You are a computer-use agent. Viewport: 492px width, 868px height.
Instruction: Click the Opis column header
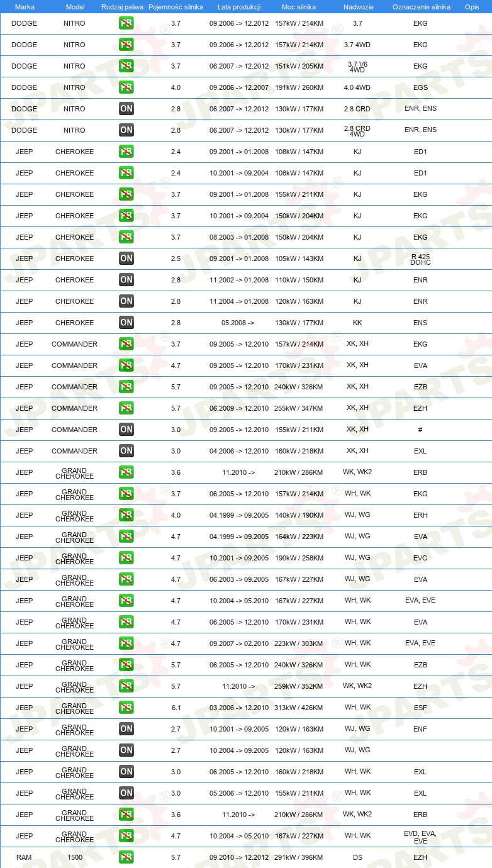472,7
